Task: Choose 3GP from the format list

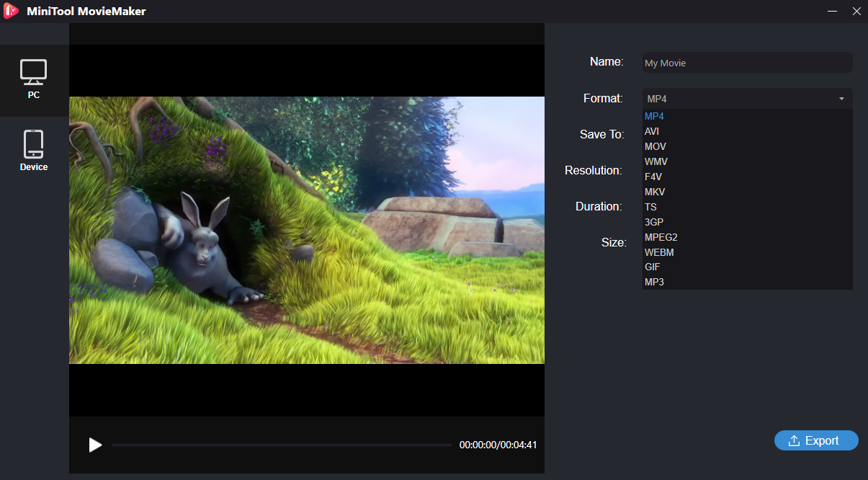Action: point(747,222)
